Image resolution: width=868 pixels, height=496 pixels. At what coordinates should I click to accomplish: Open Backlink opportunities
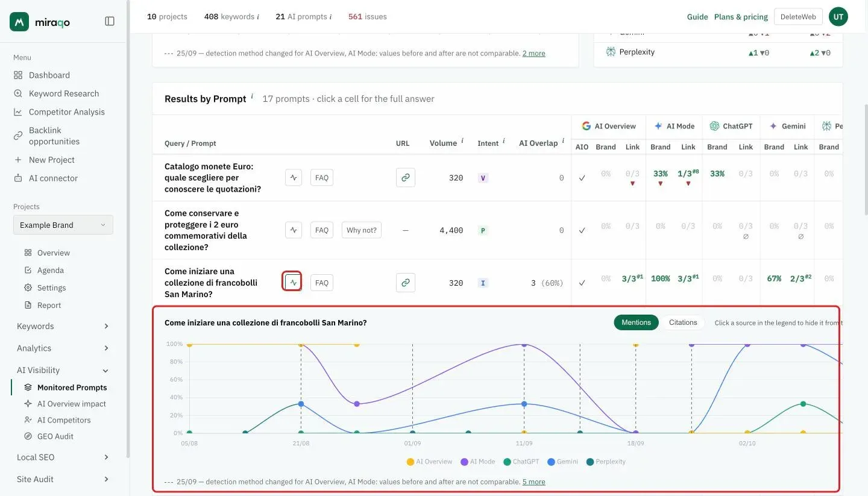[54, 136]
